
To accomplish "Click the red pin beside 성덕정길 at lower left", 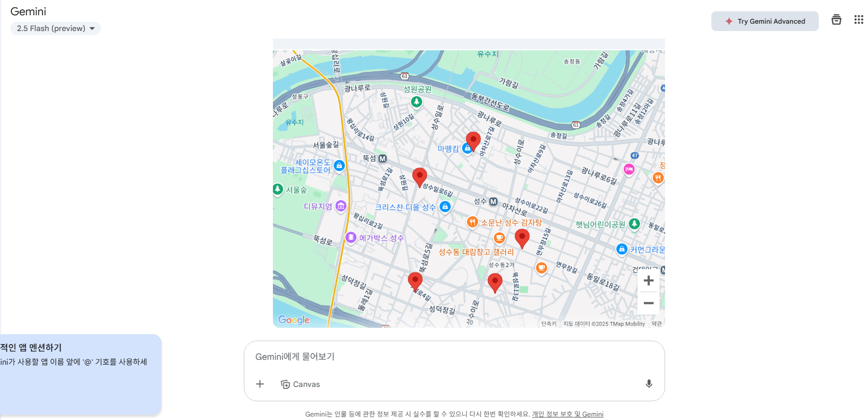I will [x=415, y=282].
